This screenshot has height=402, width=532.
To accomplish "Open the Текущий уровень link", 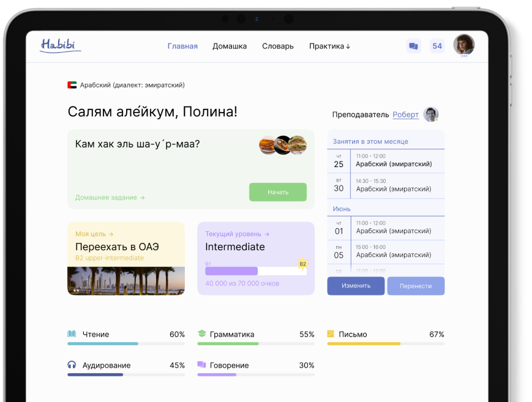I will point(237,234).
